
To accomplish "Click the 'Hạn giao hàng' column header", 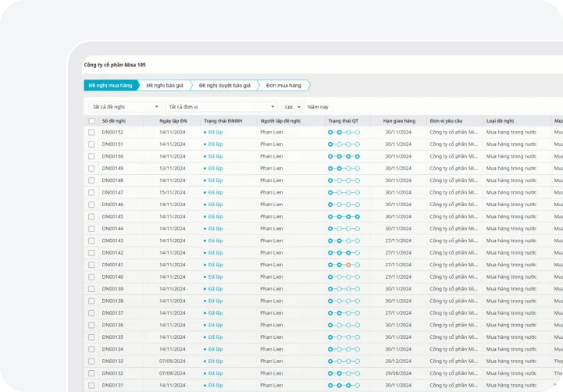I will (398, 121).
